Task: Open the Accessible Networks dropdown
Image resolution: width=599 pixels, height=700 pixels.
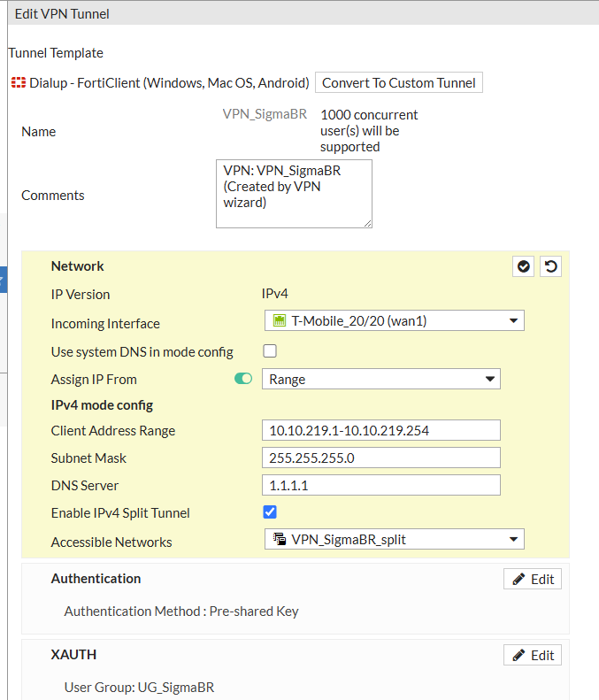Action: point(395,539)
